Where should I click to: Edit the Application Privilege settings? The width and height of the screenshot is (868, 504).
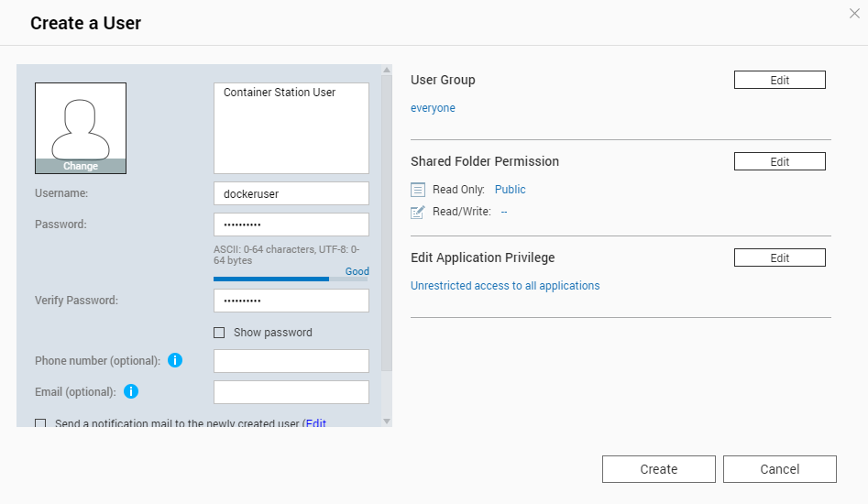coord(779,258)
